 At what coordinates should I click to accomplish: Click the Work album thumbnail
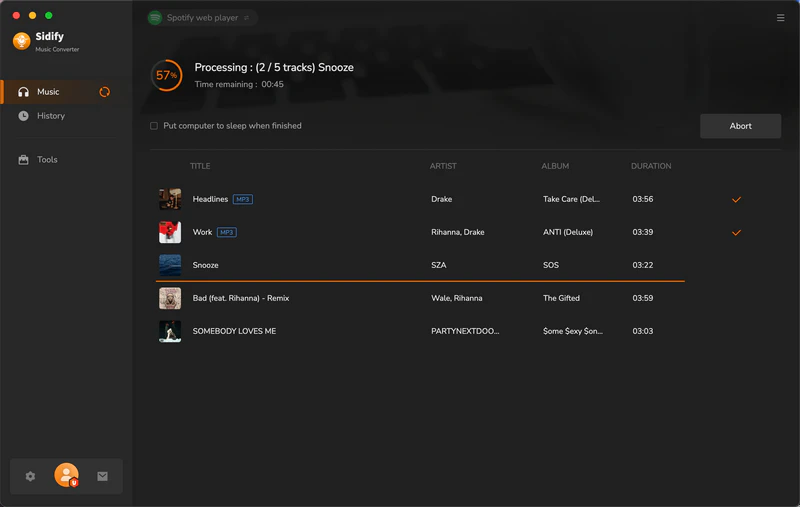(x=170, y=232)
